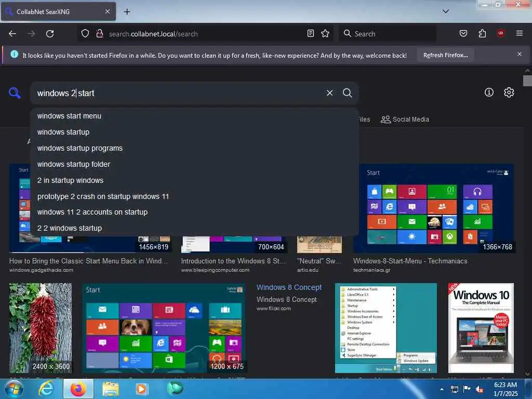
Task: Close the CollabNet SearXNG tab
Action: click(107, 11)
